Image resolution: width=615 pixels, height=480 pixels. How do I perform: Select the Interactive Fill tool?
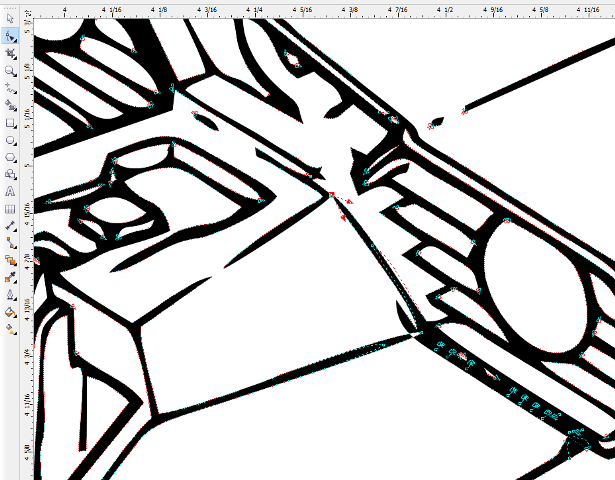click(10, 329)
